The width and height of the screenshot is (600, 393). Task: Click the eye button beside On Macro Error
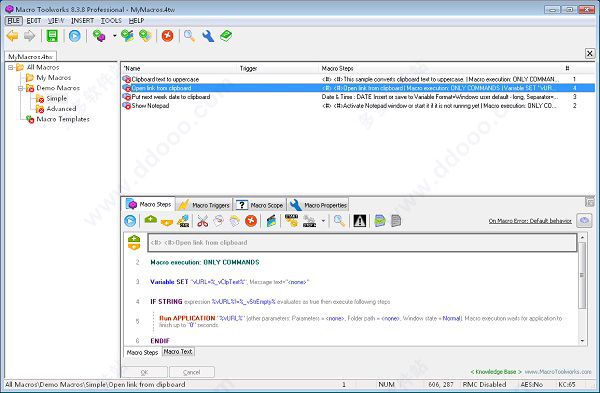click(x=584, y=220)
